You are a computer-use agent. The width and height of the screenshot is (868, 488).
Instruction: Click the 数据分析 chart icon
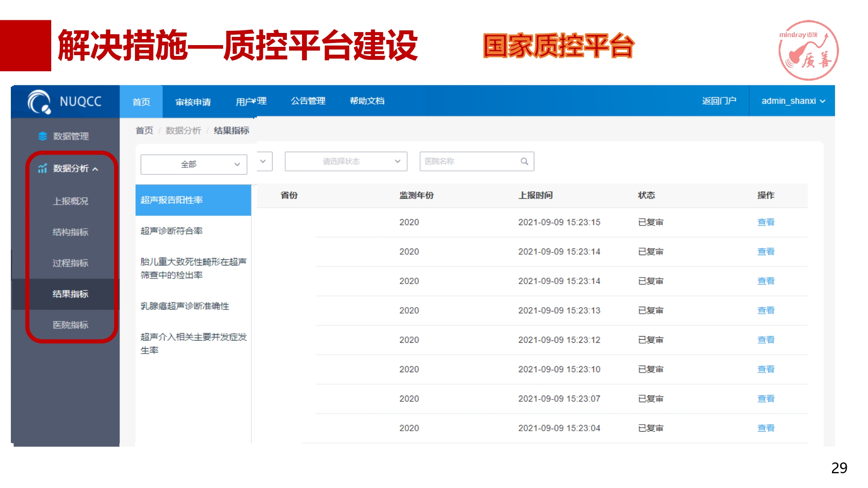pos(43,168)
